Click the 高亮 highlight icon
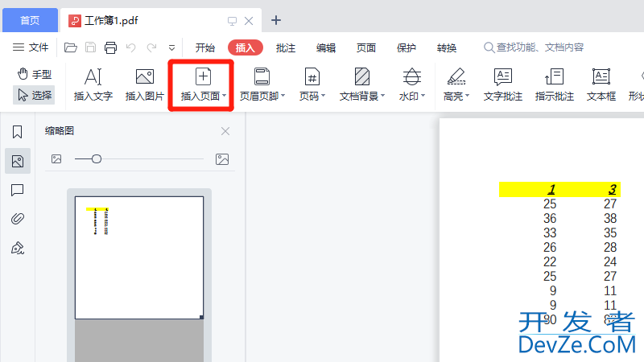 (x=456, y=76)
